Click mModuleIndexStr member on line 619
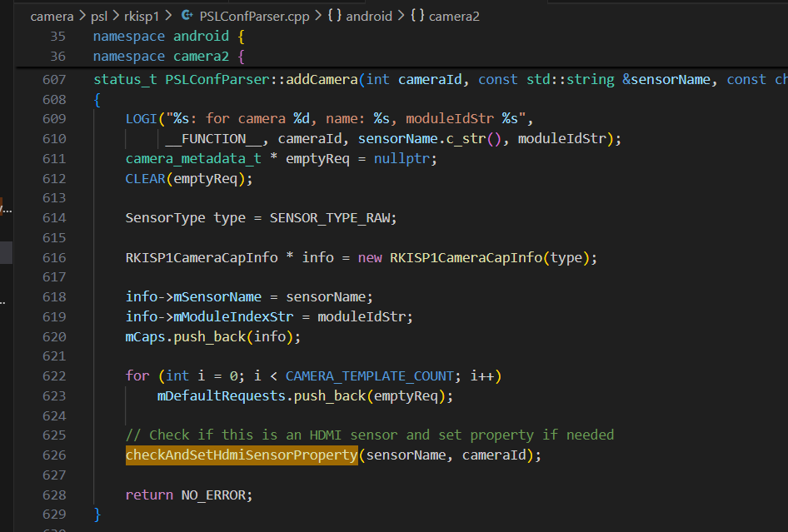This screenshot has height=532, width=788. [234, 317]
